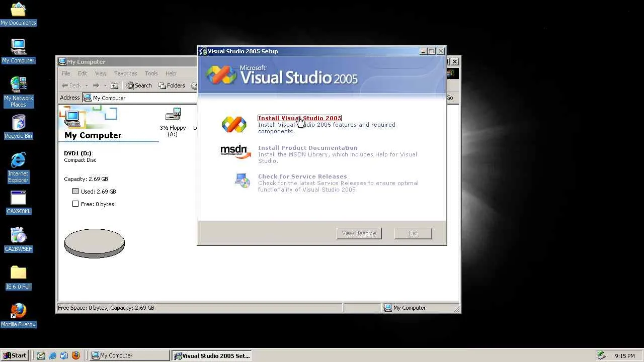Image resolution: width=644 pixels, height=362 pixels.
Task: Select Internet Explorer desktop icon
Action: 18,168
